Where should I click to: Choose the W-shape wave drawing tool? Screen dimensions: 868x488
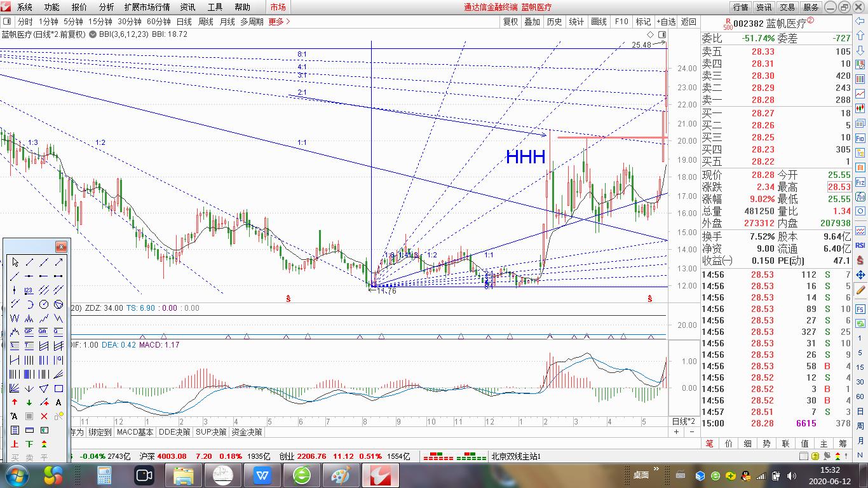click(x=15, y=318)
